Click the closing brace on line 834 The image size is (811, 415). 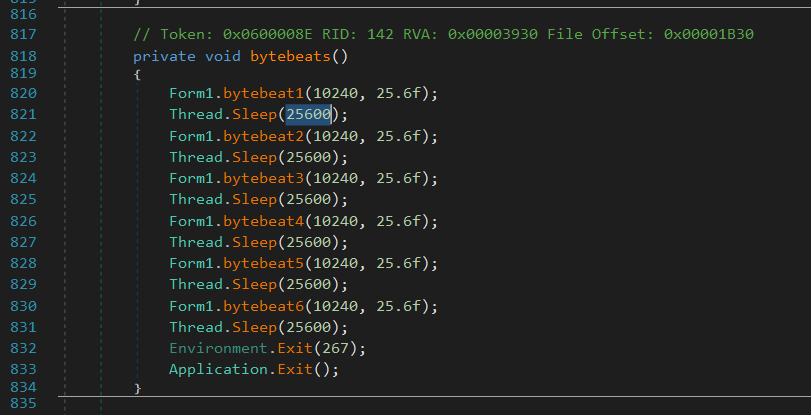(137, 388)
